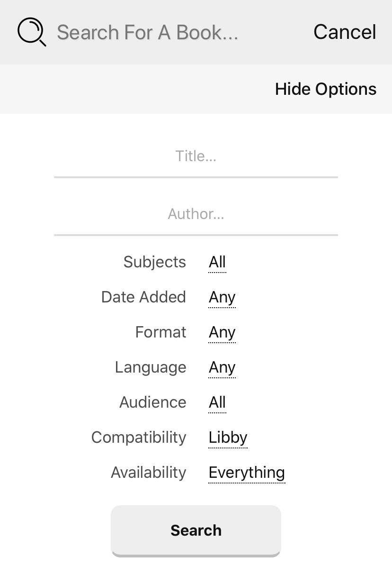The width and height of the screenshot is (392, 584).
Task: Click the Subjects label
Action: pos(155,262)
